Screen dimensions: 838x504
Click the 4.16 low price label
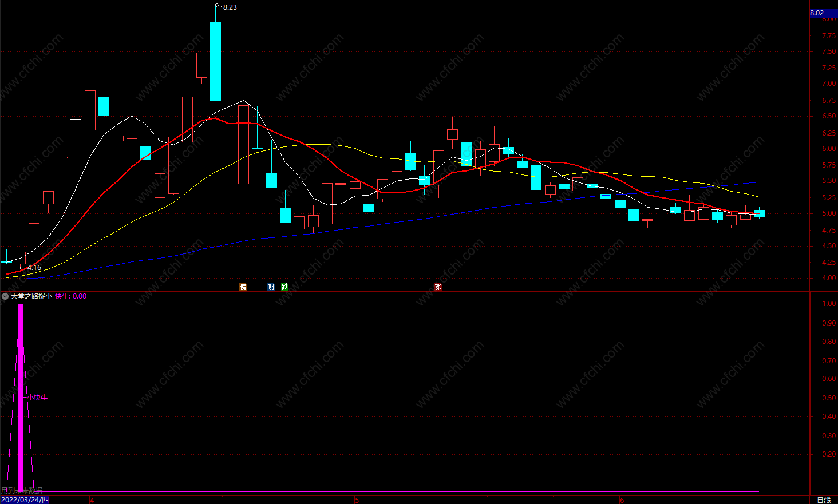point(34,268)
